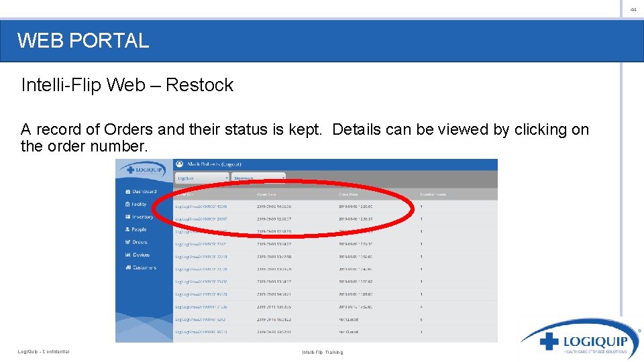Screen dimensions: 644x362
Task: Click the Logiquip logo atop the portal sidebar
Action: (142, 170)
